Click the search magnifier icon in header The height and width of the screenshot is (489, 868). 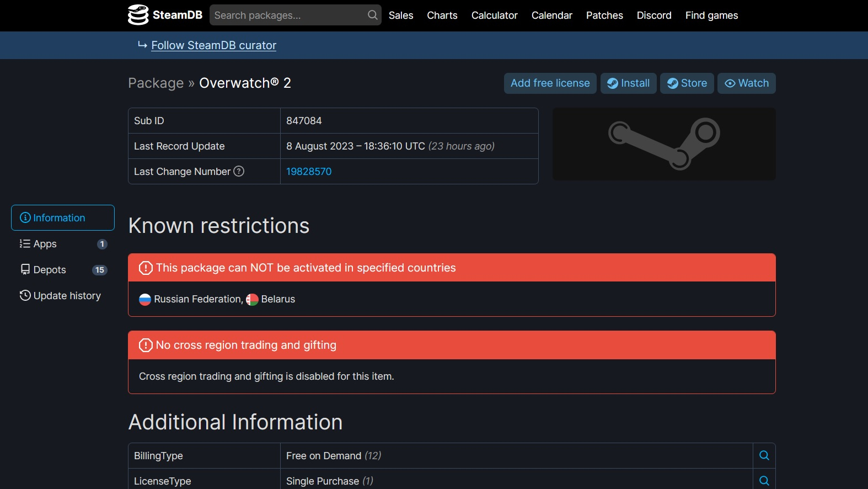373,15
